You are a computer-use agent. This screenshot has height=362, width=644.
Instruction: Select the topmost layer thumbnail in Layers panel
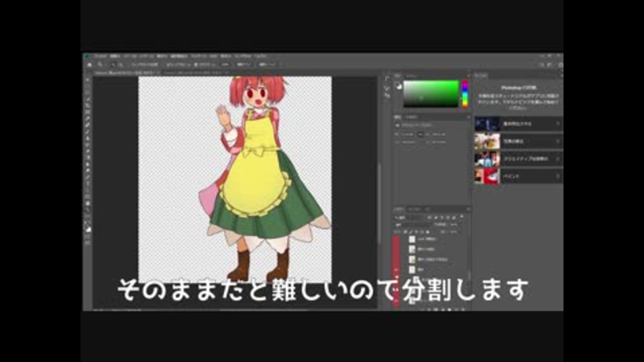tap(412, 239)
